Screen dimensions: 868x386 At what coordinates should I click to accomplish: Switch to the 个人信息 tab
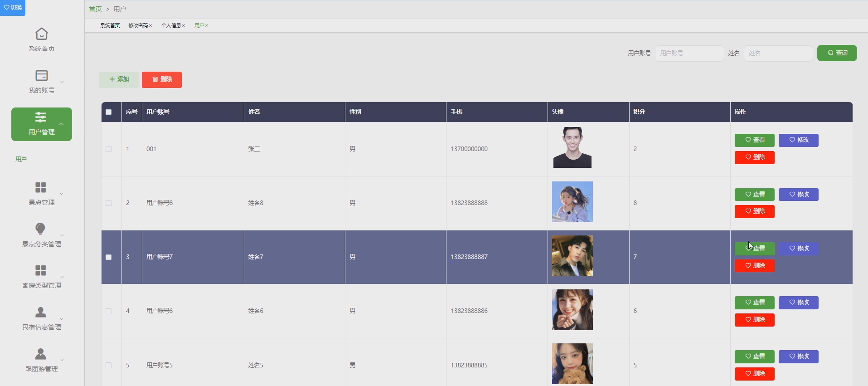click(171, 25)
